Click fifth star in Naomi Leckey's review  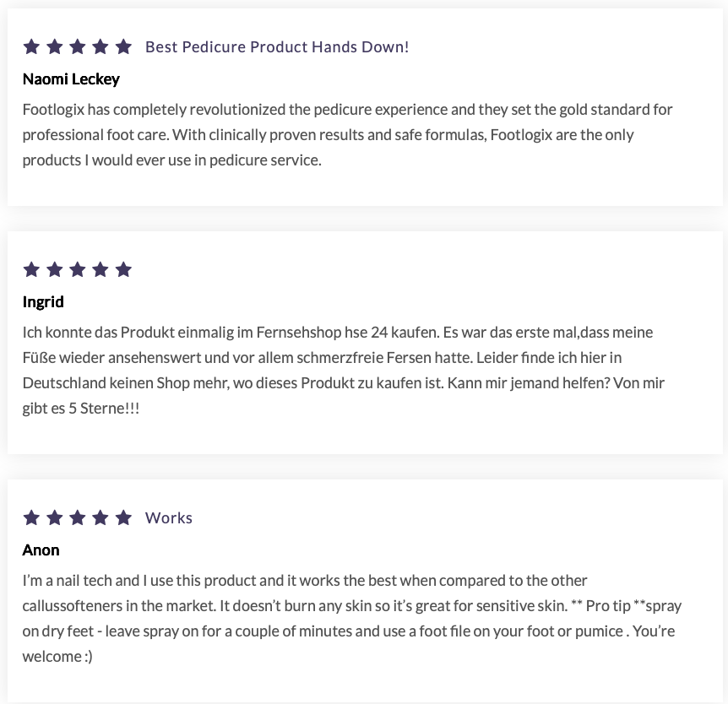pos(123,47)
